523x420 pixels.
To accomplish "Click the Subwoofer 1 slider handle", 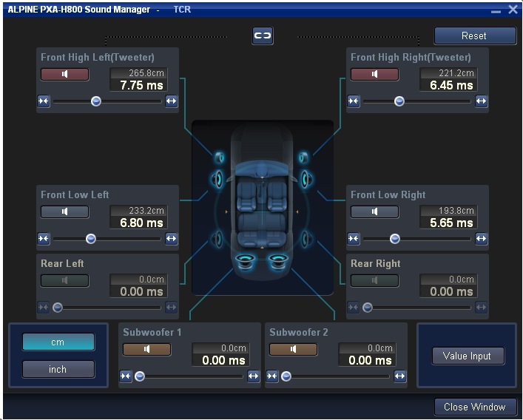I will (140, 376).
